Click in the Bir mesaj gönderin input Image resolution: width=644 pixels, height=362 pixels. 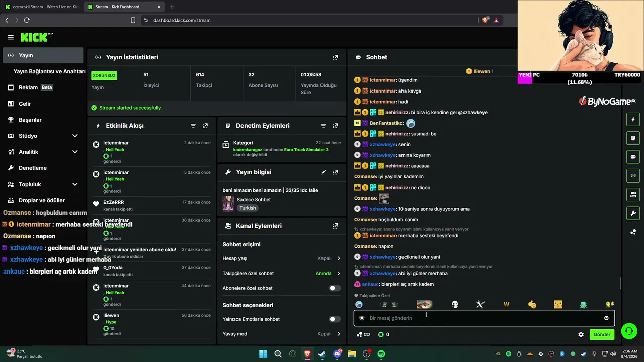pyautogui.click(x=484, y=318)
